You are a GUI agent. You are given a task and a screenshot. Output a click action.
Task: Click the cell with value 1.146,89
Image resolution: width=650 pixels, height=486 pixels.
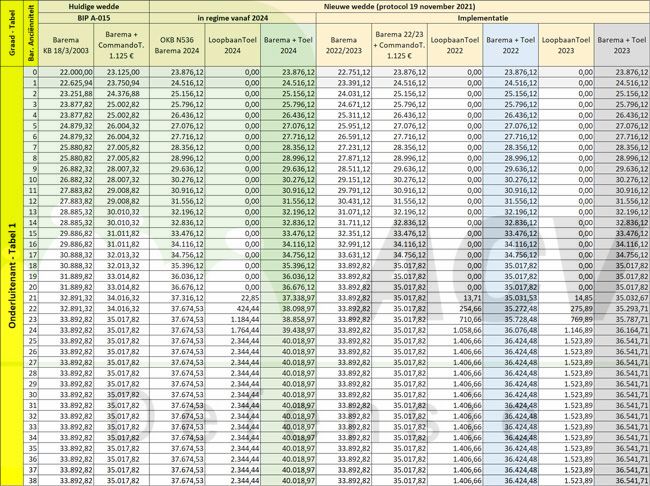tap(566, 330)
